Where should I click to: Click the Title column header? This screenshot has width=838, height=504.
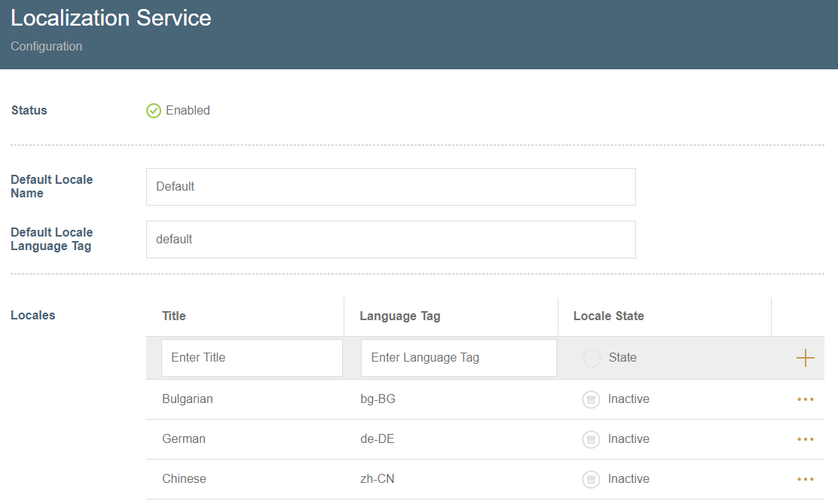tap(174, 316)
